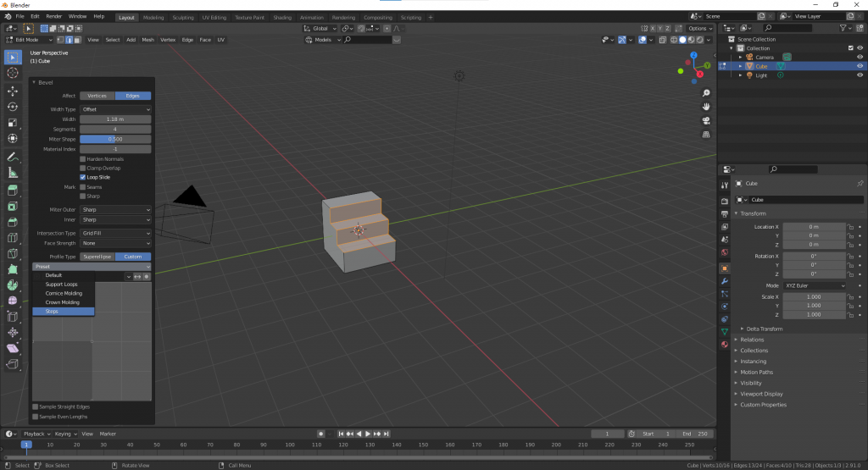Open Object Data properties green triangle icon
Viewport: 868px width, 470px height.
click(x=725, y=331)
